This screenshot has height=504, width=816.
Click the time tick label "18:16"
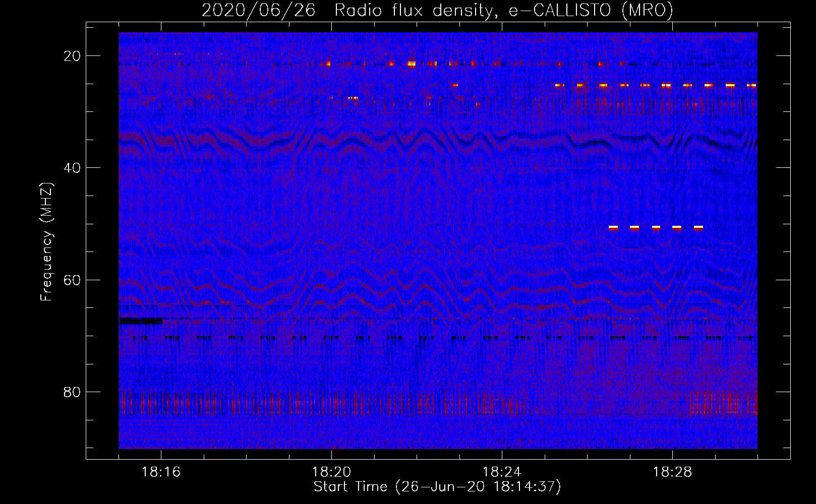click(x=161, y=472)
